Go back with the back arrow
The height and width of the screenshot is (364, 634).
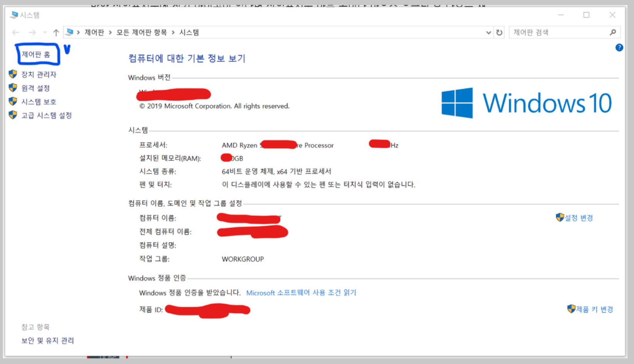16,32
